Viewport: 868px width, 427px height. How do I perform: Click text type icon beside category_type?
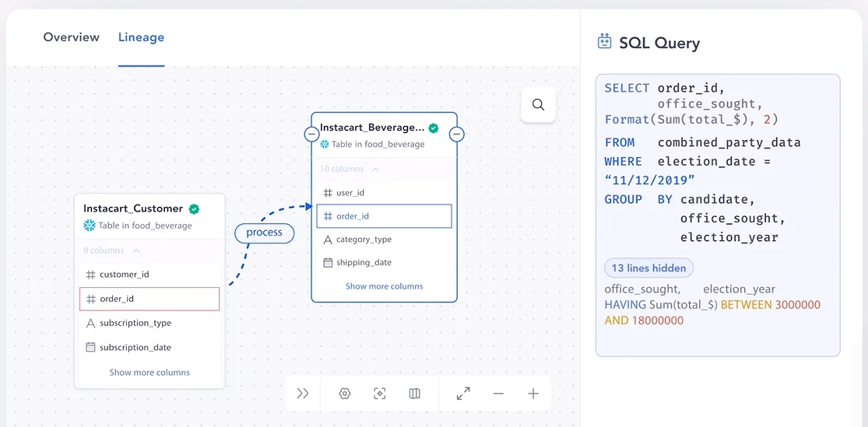click(328, 240)
